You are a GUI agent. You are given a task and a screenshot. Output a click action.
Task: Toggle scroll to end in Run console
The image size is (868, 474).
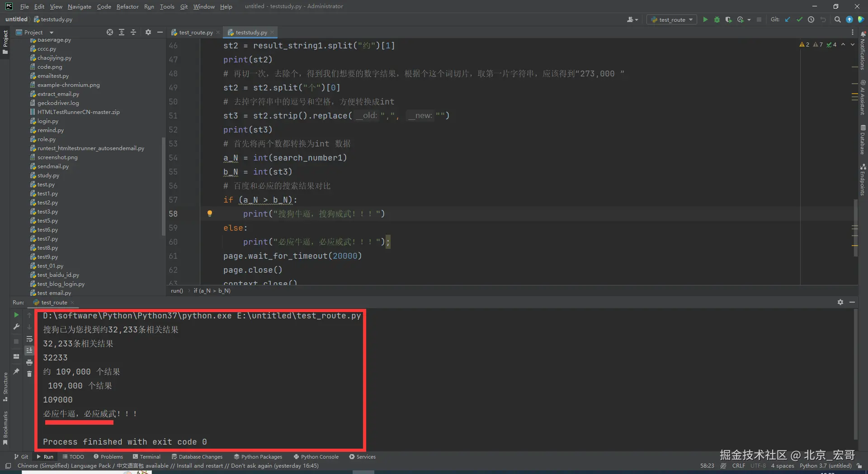pyautogui.click(x=29, y=350)
